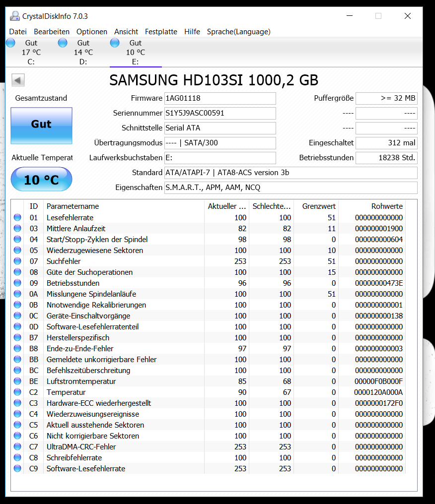The height and width of the screenshot is (504, 435).
Task: Click the Schlechte... column header
Action: point(271,206)
